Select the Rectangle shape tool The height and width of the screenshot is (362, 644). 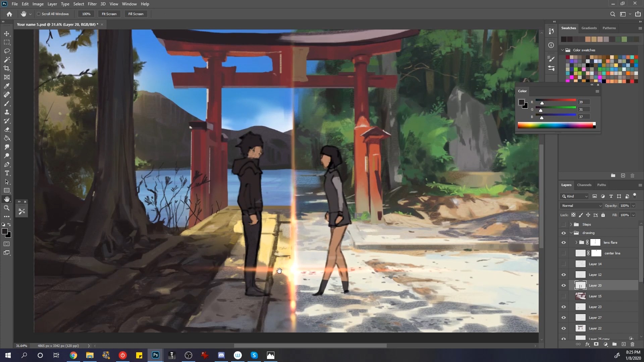pos(7,190)
